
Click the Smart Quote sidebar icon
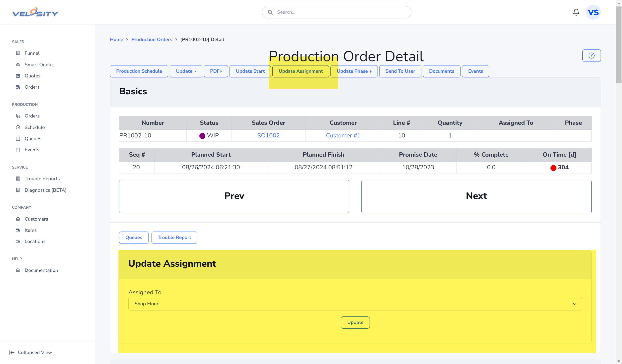18,64
